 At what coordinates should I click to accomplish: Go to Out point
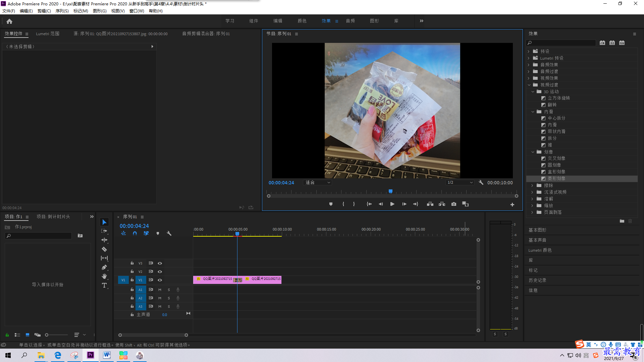pos(416,204)
